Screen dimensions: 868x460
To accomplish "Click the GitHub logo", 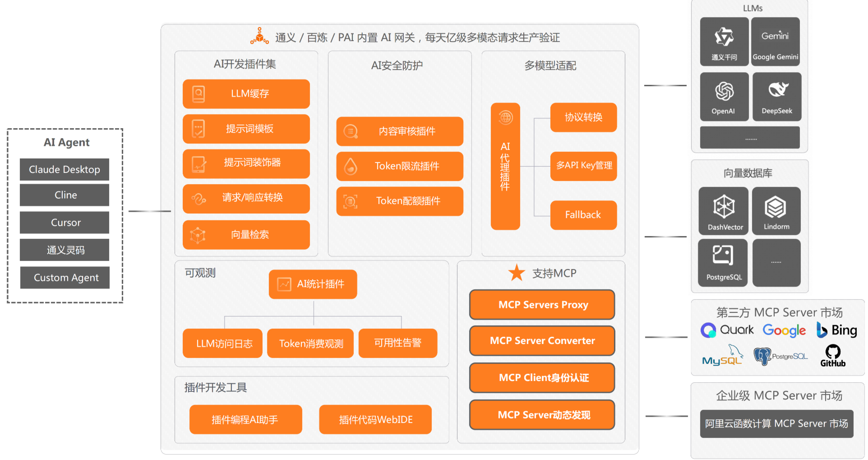I will pos(833,356).
